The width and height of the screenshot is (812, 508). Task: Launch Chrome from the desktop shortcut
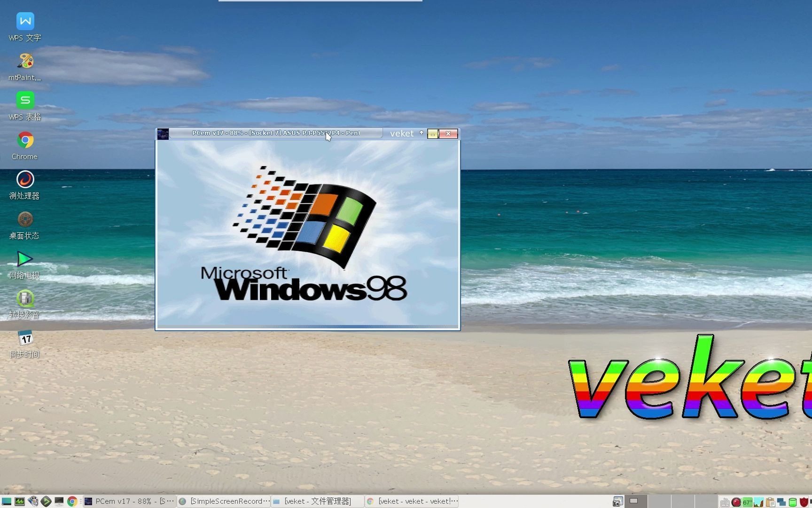click(x=25, y=146)
